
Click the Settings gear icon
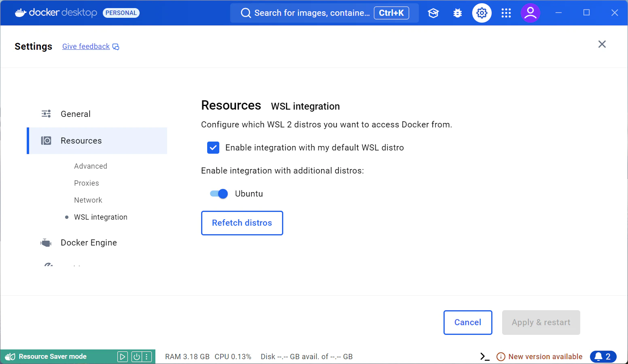[482, 13]
